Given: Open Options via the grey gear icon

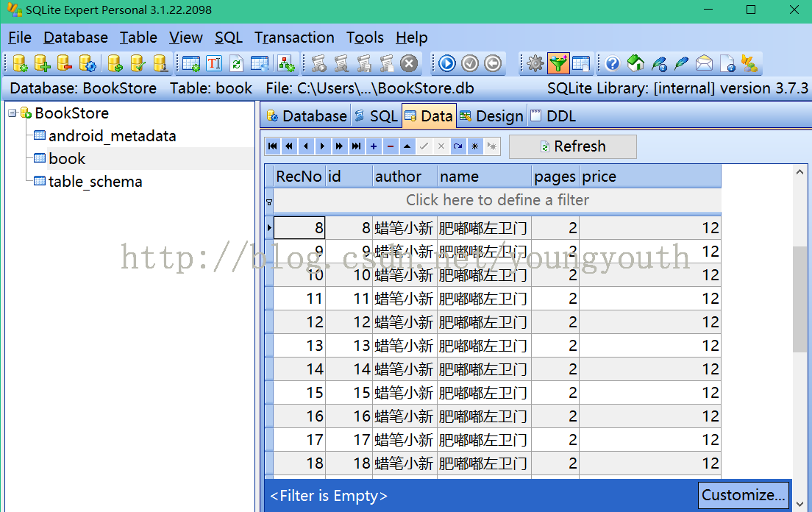Looking at the screenshot, I should click(x=535, y=64).
